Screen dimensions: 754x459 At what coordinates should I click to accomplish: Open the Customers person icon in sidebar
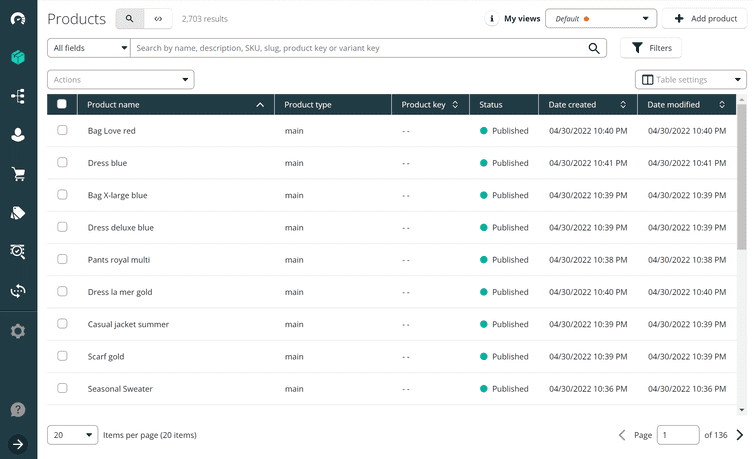pos(18,135)
